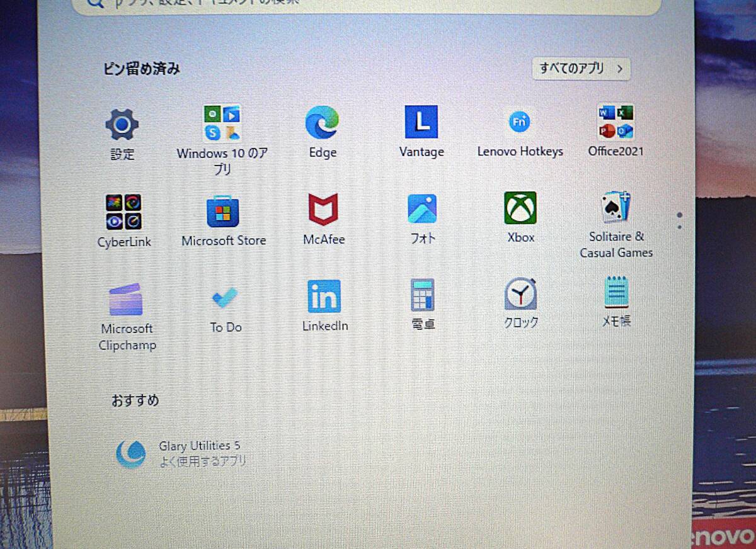Open the LinkedIn app
This screenshot has height=549, width=756.
pos(324,306)
